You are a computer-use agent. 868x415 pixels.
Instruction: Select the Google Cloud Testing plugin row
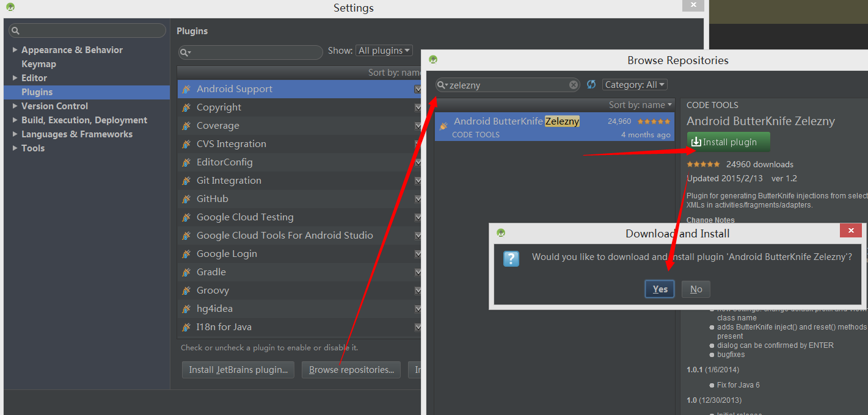point(299,217)
